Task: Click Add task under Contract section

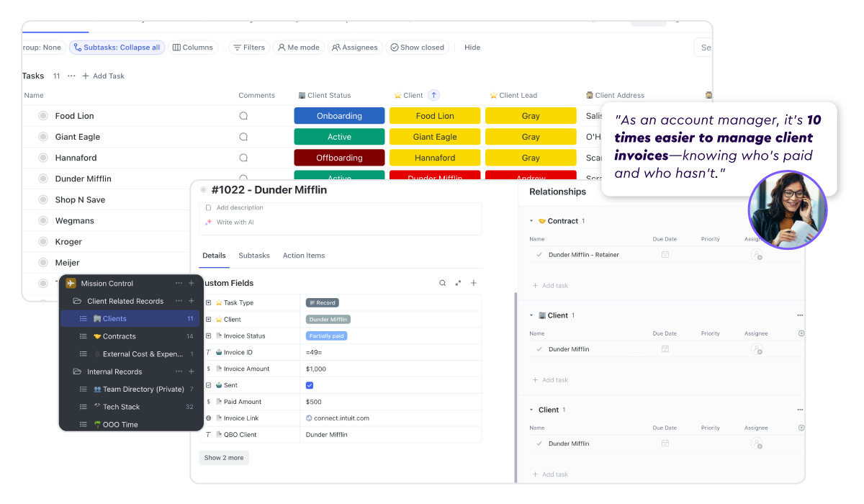Action: pos(550,286)
